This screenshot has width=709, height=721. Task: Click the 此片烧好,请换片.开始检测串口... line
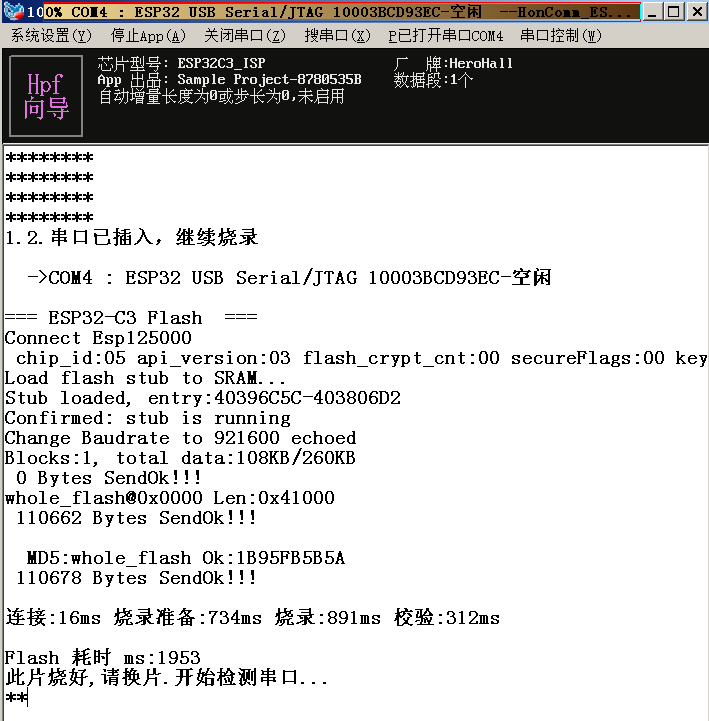(x=166, y=678)
